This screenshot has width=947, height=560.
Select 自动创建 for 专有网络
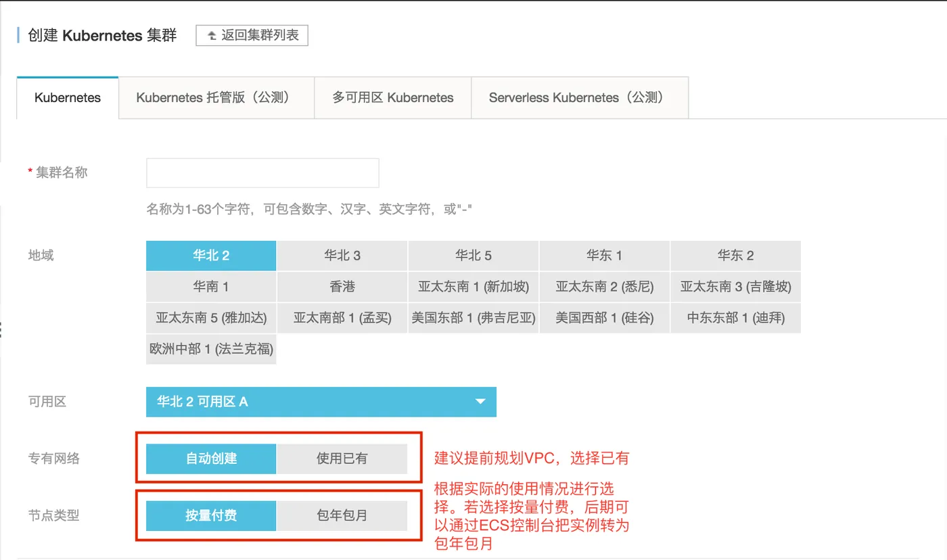click(211, 459)
